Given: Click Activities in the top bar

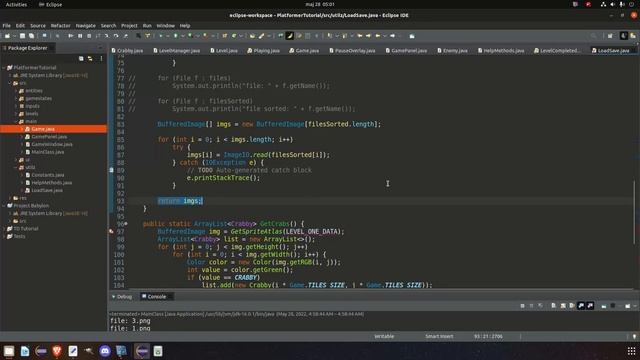Looking at the screenshot, I should tap(16, 4).
